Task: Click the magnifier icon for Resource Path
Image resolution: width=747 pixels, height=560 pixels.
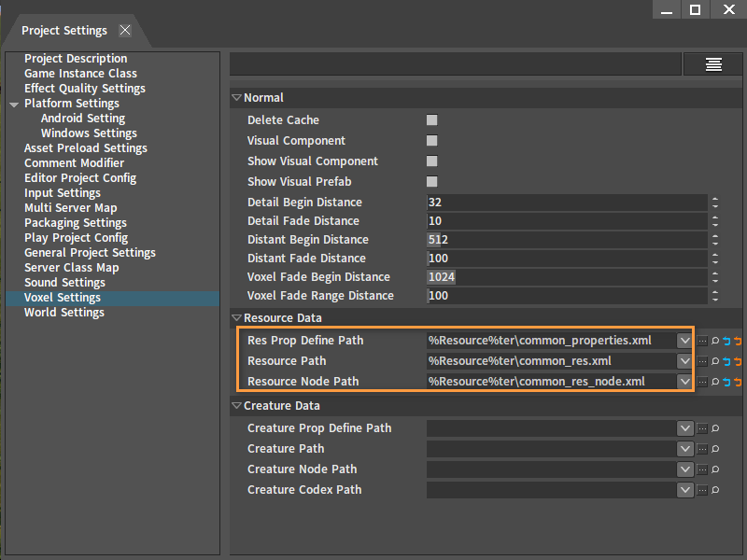Action: coord(715,361)
